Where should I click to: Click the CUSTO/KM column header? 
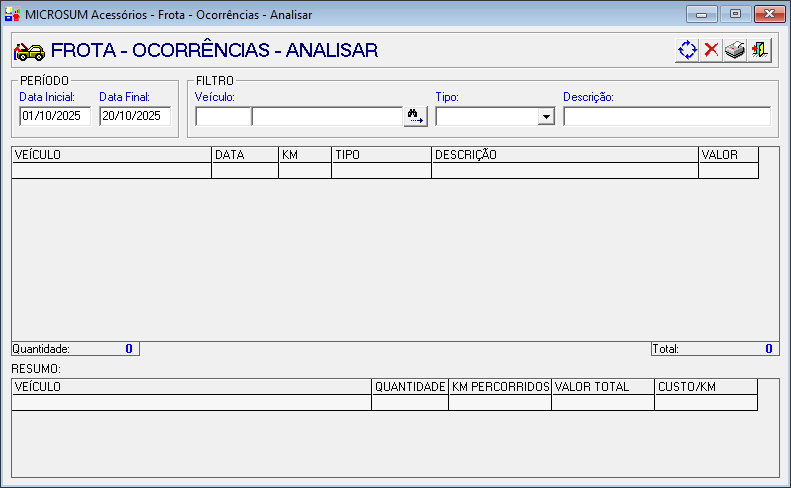706,387
